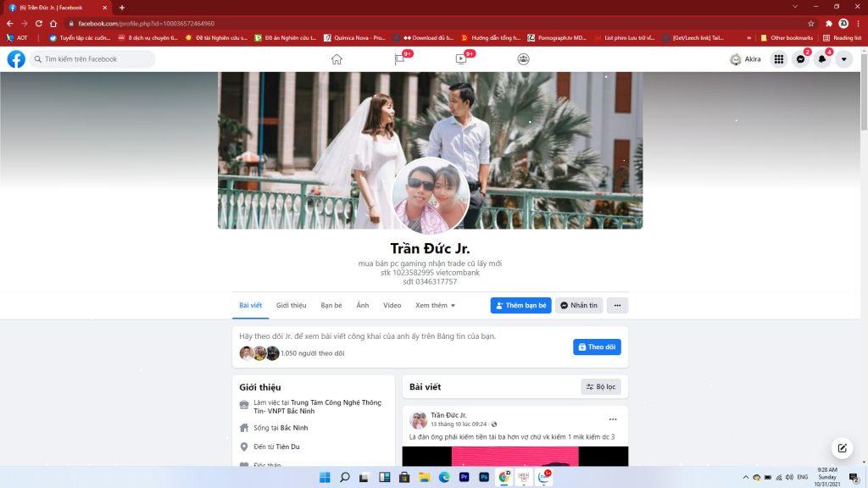Click the new message compose icon
Screen dimensions: 868x488
click(842, 448)
